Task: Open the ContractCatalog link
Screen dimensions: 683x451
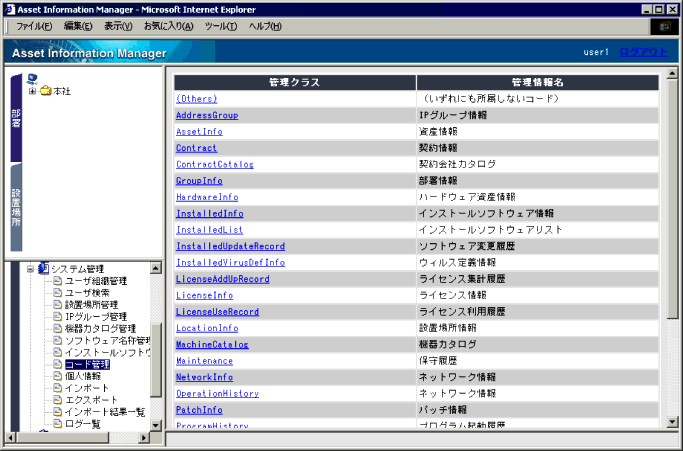Action: 215,165
